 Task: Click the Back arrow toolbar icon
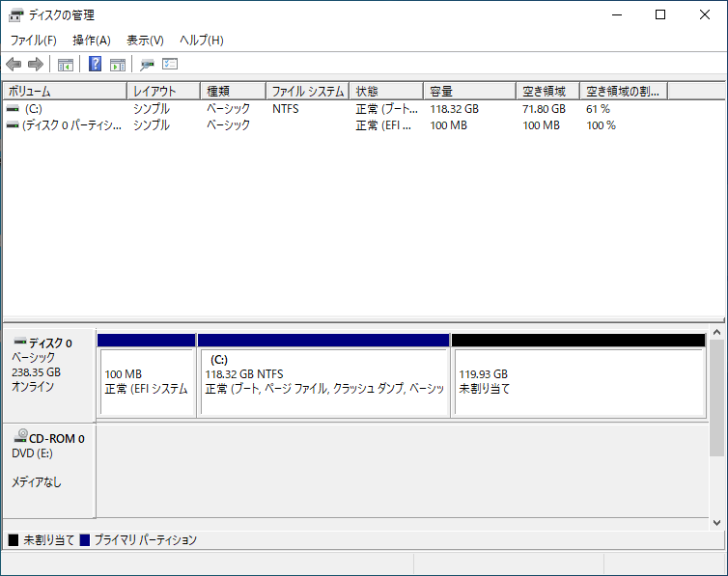point(14,65)
